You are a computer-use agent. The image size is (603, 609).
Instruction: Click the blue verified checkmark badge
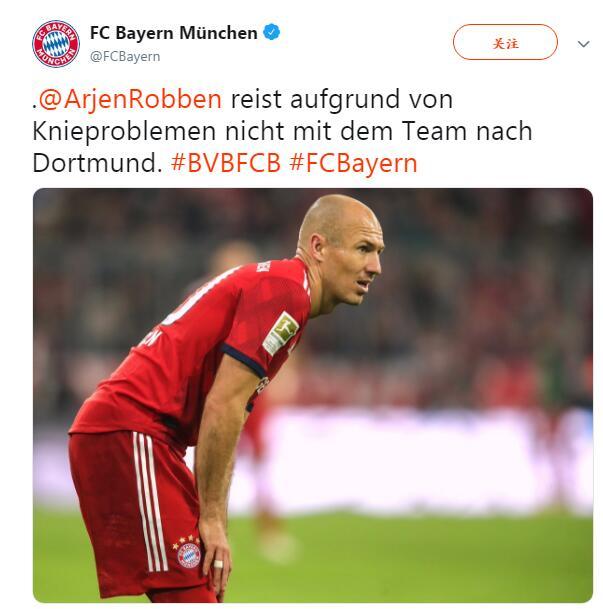tap(272, 32)
